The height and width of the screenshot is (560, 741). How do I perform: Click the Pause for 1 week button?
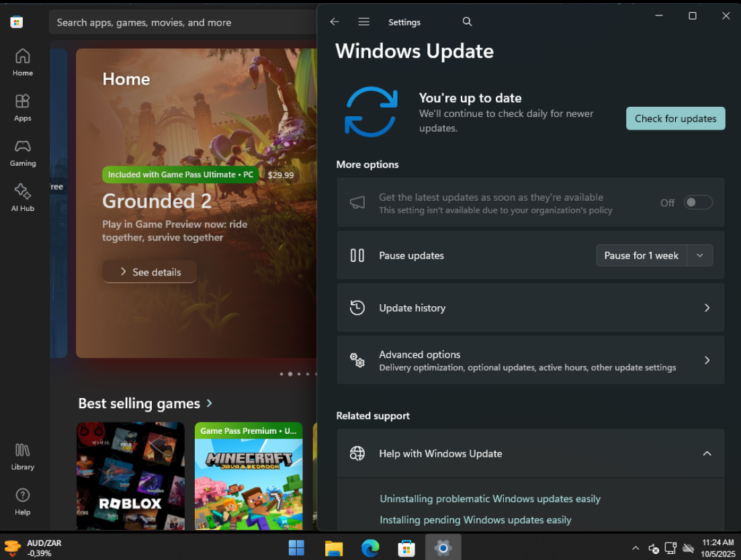(x=642, y=255)
